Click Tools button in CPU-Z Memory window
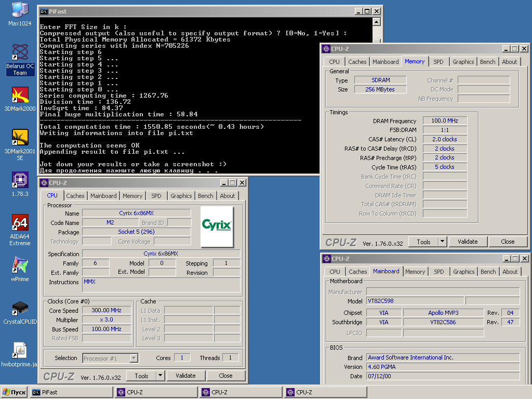This screenshot has width=532, height=399. tap(423, 242)
